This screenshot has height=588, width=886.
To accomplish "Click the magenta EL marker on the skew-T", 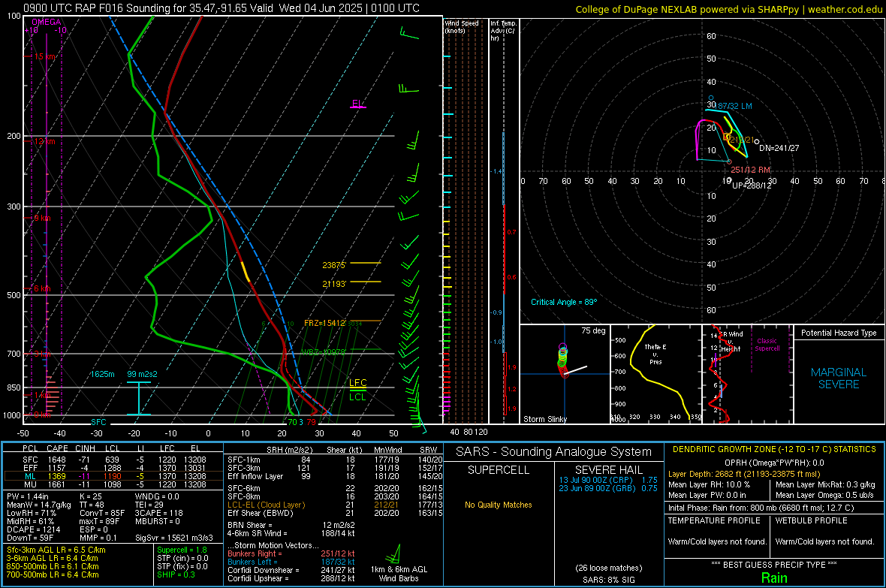I will tap(357, 104).
